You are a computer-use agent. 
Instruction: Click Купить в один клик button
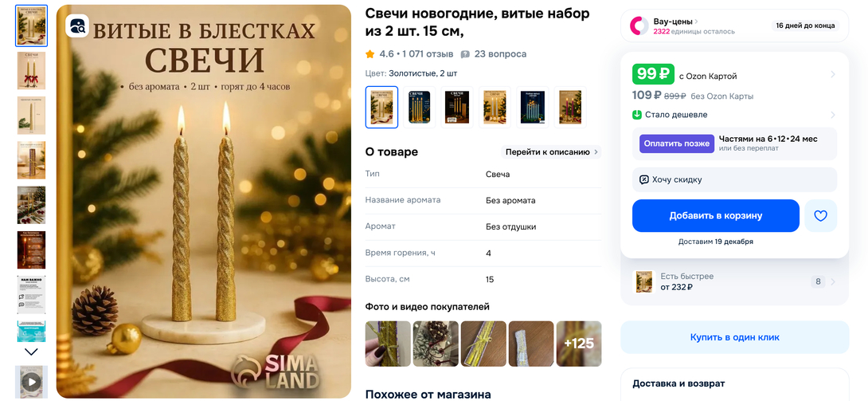(x=734, y=337)
